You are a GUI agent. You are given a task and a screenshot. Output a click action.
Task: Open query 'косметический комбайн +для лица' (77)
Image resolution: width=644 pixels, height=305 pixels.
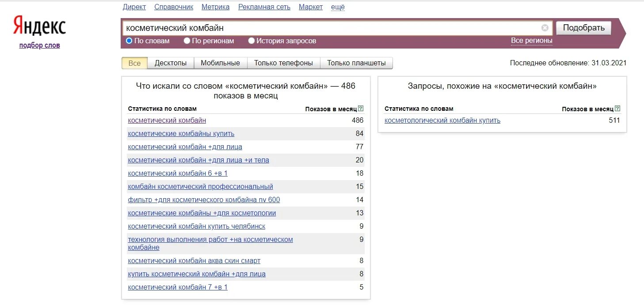185,147
